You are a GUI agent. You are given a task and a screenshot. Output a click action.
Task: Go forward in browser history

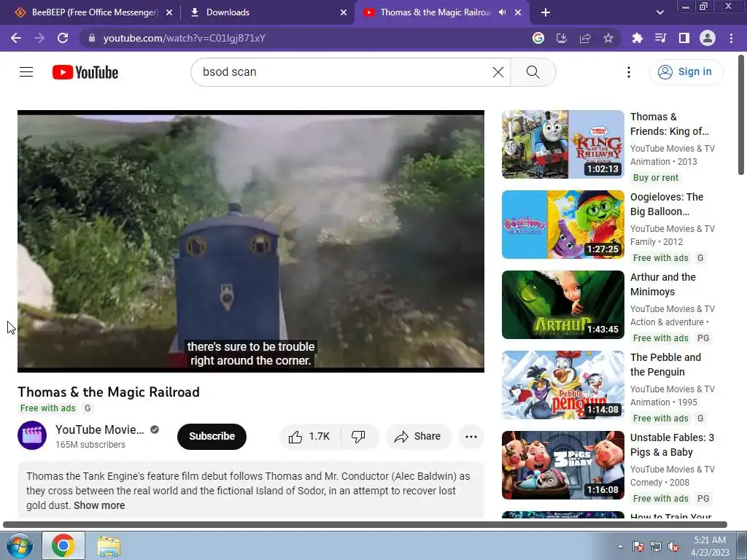click(39, 38)
